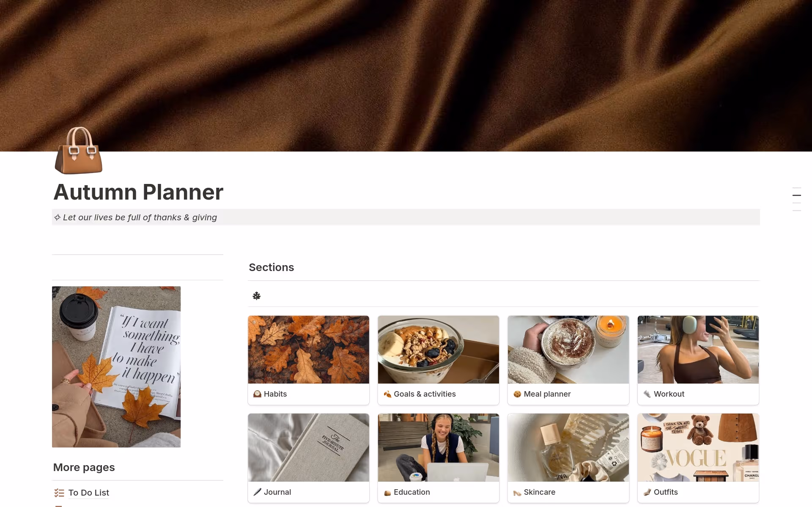
Task: Open the Vogue collage cover image
Action: click(698, 448)
